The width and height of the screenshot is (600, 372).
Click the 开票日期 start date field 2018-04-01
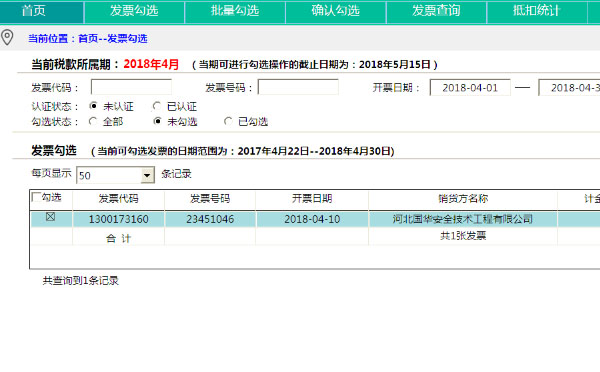pyautogui.click(x=470, y=88)
